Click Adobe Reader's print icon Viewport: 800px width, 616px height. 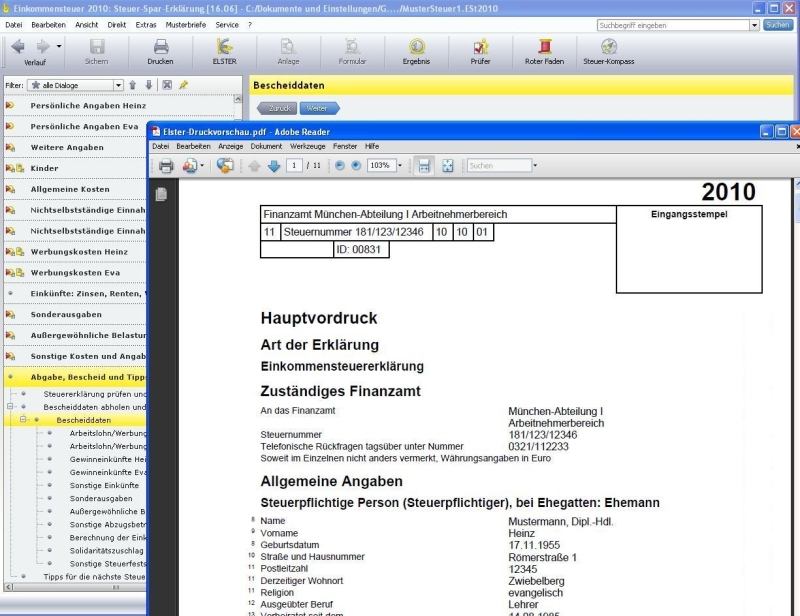(166, 165)
